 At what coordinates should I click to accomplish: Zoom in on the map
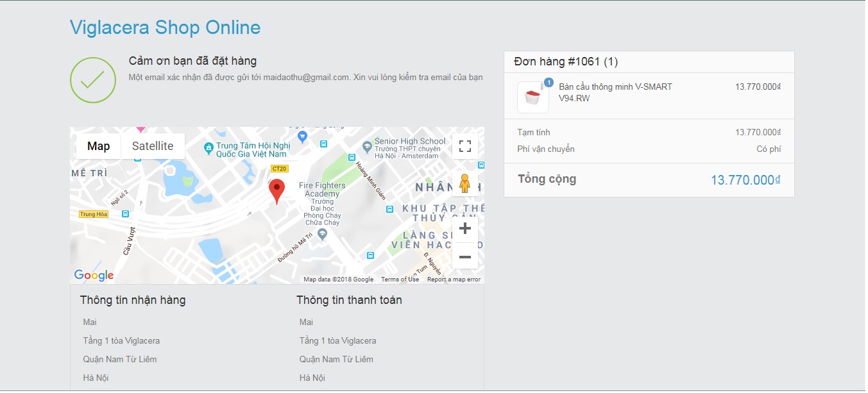coord(465,229)
